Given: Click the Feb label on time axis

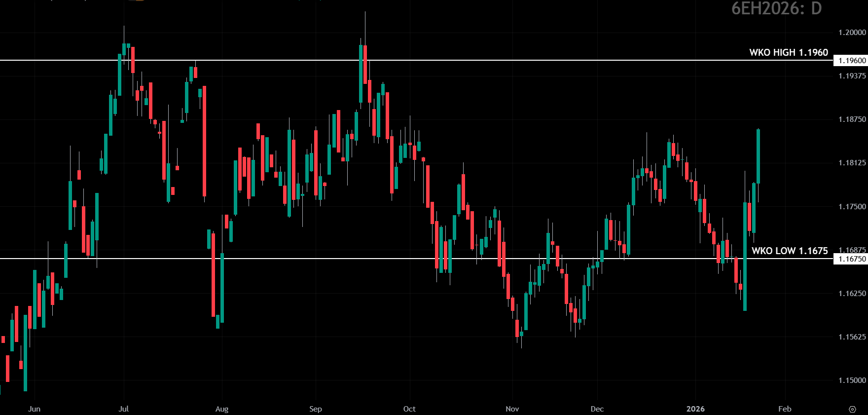Looking at the screenshot, I should click(785, 409).
